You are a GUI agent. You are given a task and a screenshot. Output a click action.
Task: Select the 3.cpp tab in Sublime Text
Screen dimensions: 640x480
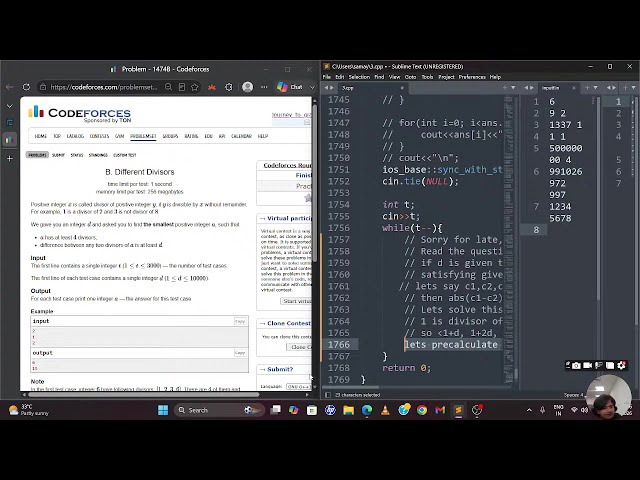pos(371,88)
